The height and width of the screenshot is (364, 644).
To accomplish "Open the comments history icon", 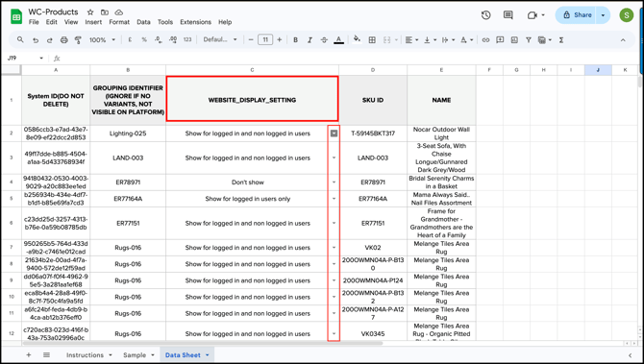I will [x=508, y=15].
